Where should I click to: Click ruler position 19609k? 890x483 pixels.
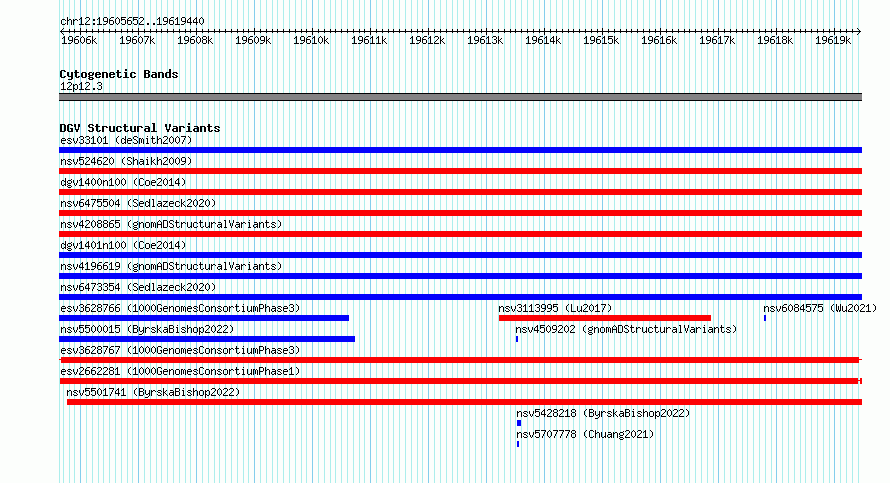[253, 40]
